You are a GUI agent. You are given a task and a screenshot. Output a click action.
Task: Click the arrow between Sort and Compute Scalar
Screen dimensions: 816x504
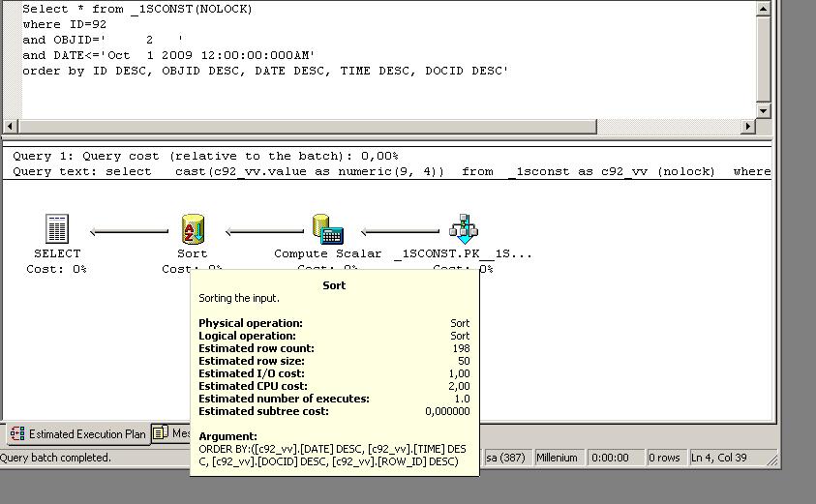click(264, 231)
